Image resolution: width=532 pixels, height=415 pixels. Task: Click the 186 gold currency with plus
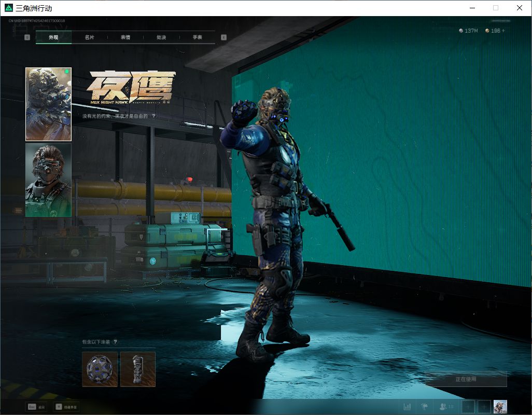(x=495, y=31)
